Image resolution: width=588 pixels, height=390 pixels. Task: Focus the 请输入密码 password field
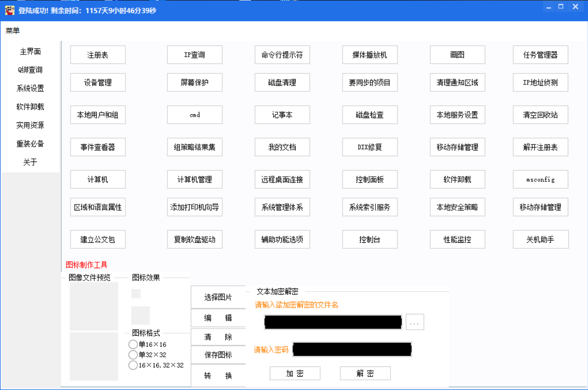(x=352, y=349)
